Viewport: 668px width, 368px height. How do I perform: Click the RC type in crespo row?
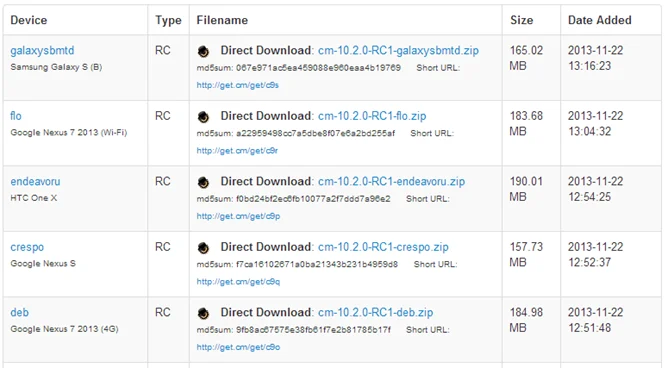(163, 247)
